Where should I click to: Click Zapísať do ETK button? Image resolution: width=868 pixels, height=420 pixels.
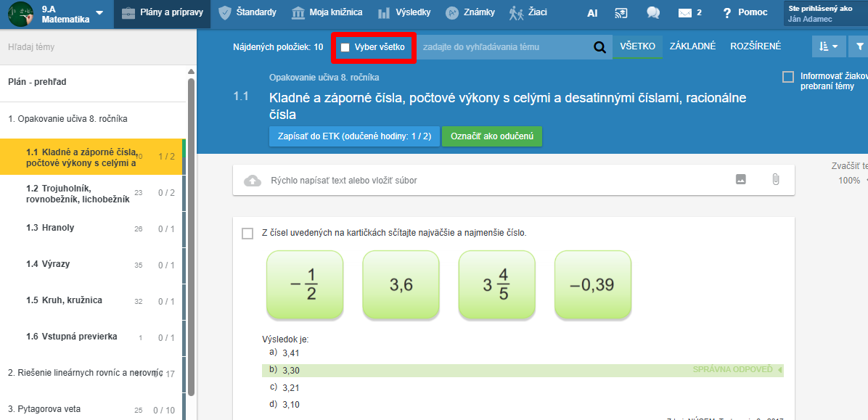(x=354, y=136)
